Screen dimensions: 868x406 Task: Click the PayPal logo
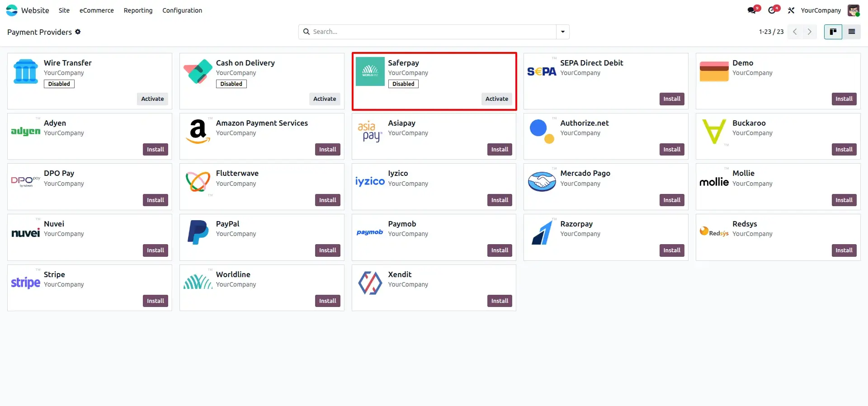click(198, 232)
